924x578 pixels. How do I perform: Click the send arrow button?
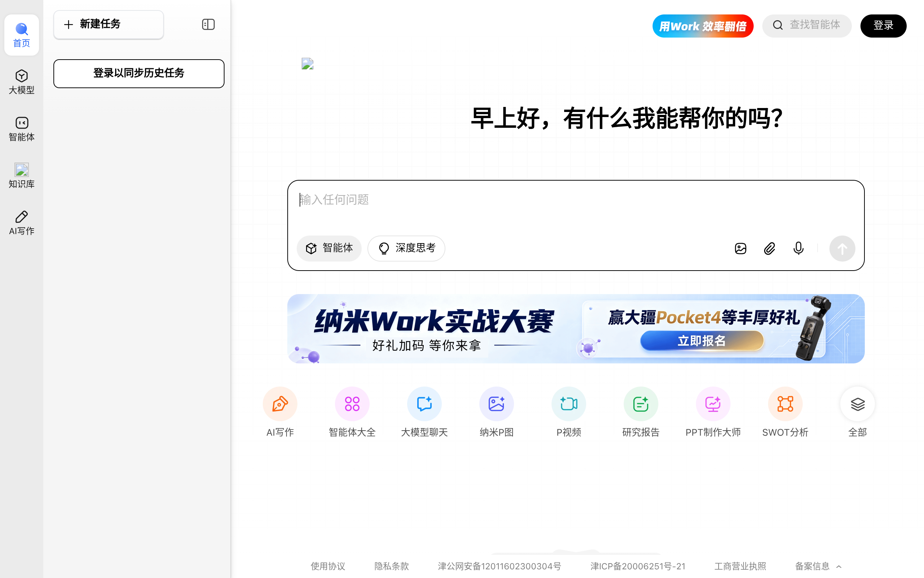click(x=842, y=249)
